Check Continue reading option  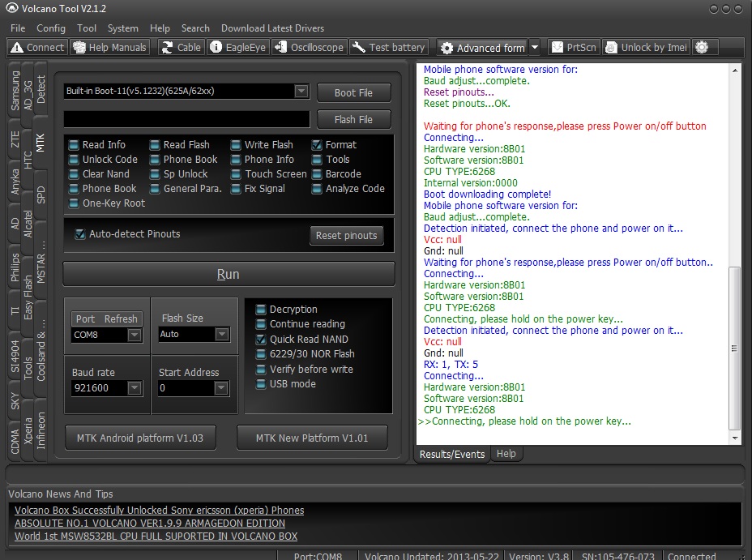(x=261, y=324)
